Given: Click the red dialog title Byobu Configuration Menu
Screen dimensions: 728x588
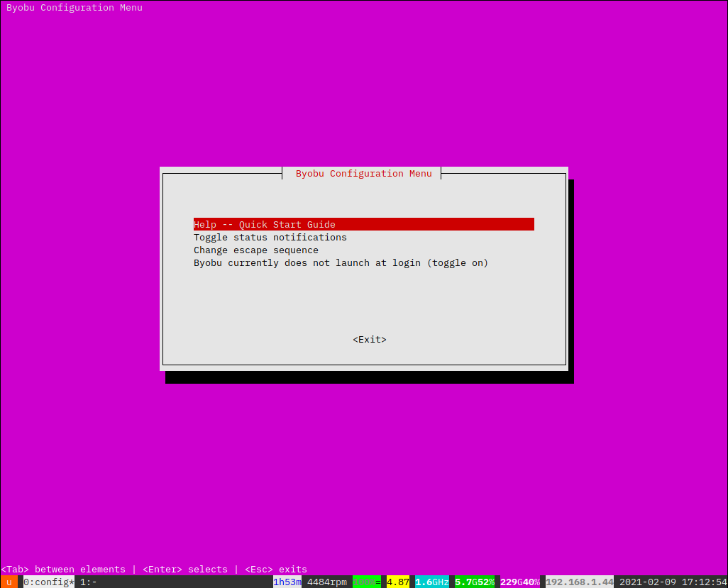Looking at the screenshot, I should point(363,173).
